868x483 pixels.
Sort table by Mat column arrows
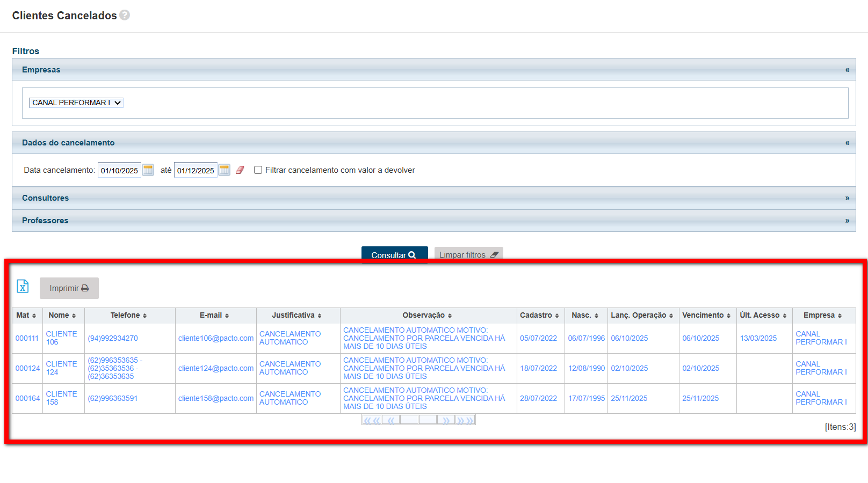(x=34, y=316)
